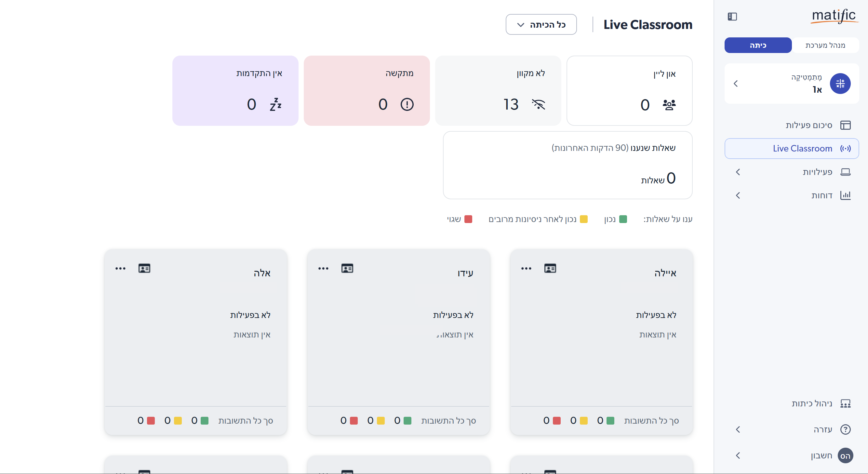Click the red שגוי legend swatch
The image size is (868, 474).
tap(468, 219)
